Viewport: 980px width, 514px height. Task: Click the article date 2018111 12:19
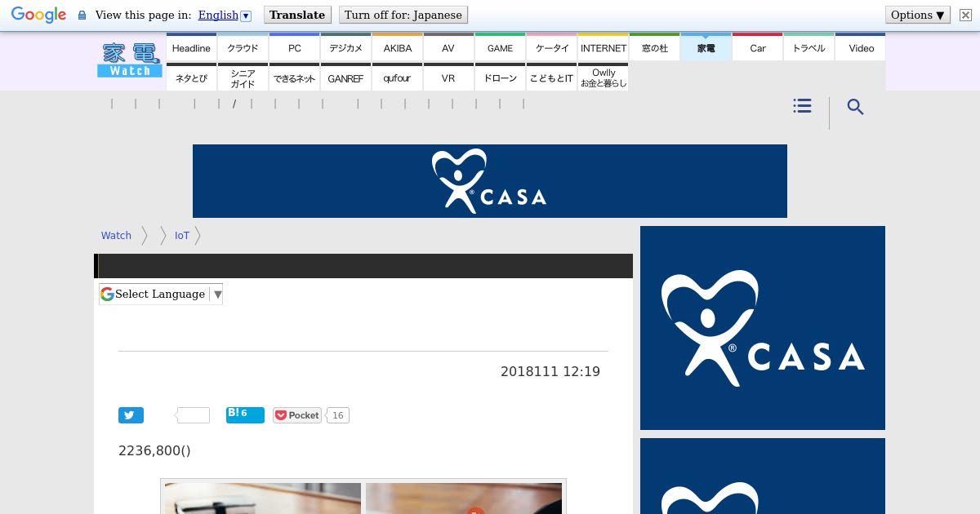[x=550, y=371]
